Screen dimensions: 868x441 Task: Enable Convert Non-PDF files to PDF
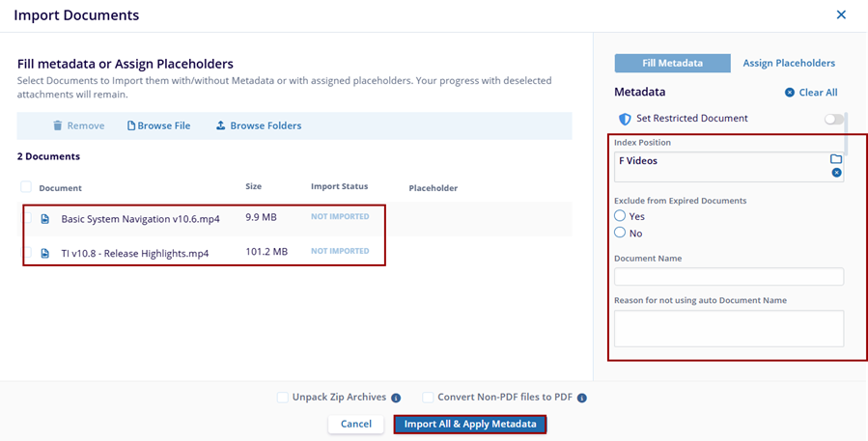pyautogui.click(x=428, y=397)
